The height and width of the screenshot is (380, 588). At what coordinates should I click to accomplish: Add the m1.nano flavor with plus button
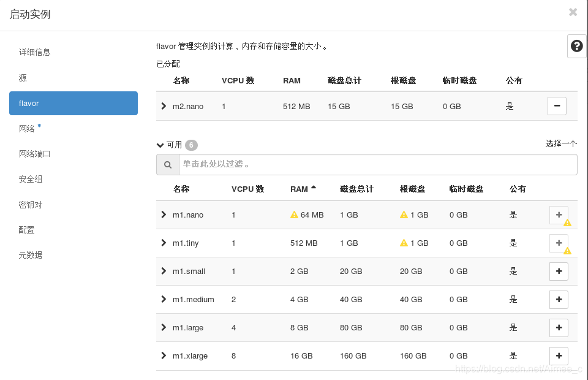coord(559,215)
